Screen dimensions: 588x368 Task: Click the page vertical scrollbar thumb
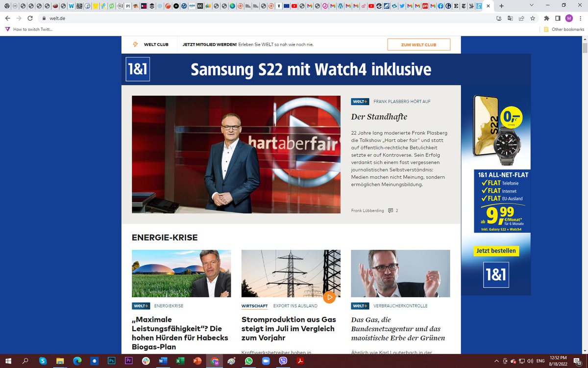click(585, 49)
